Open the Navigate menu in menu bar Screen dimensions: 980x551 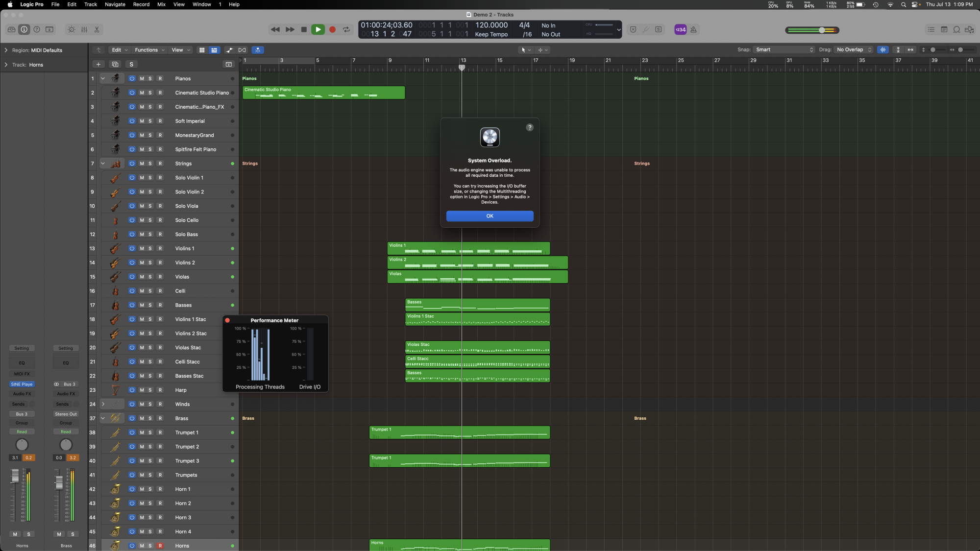click(115, 4)
